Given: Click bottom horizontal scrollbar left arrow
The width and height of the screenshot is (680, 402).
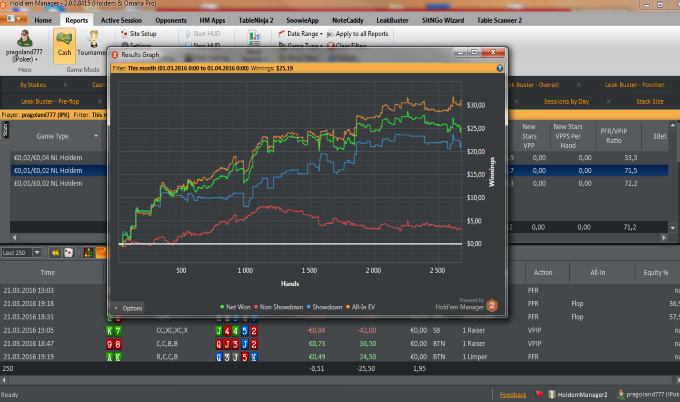Looking at the screenshot, I should pos(4,380).
